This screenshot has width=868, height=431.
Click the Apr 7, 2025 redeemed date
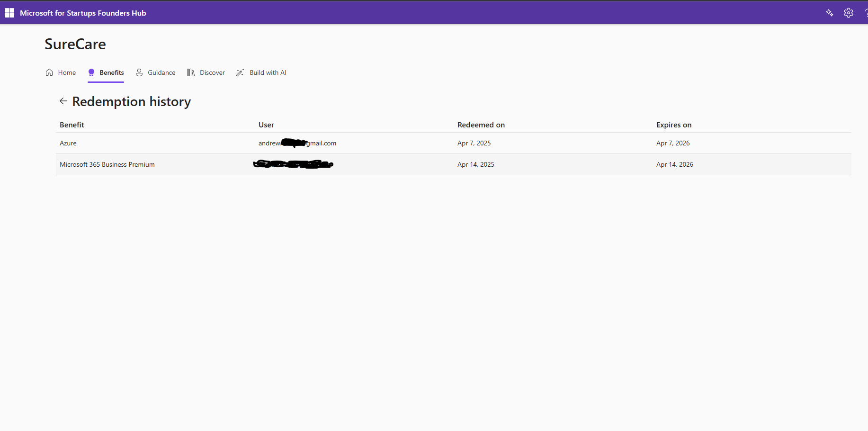(474, 143)
